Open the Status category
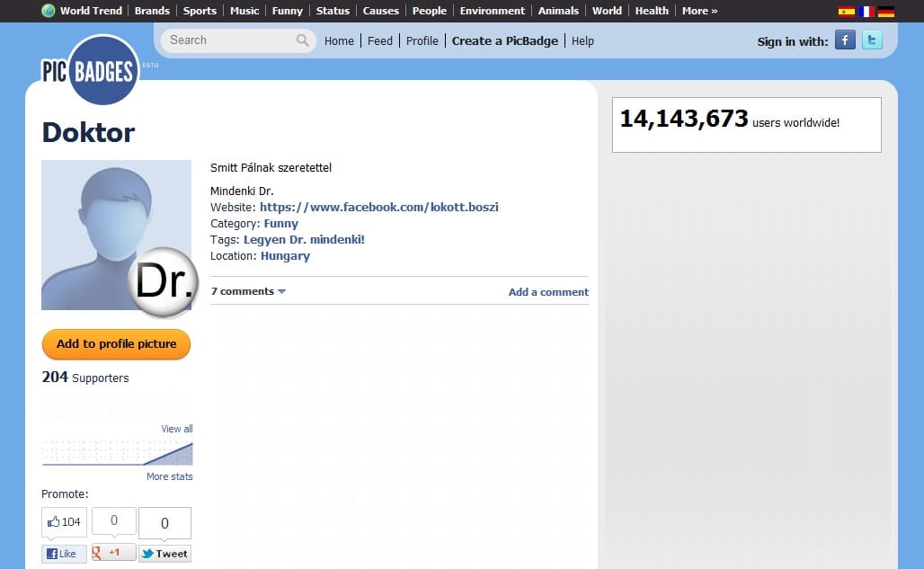This screenshot has width=924, height=569. pos(333,11)
